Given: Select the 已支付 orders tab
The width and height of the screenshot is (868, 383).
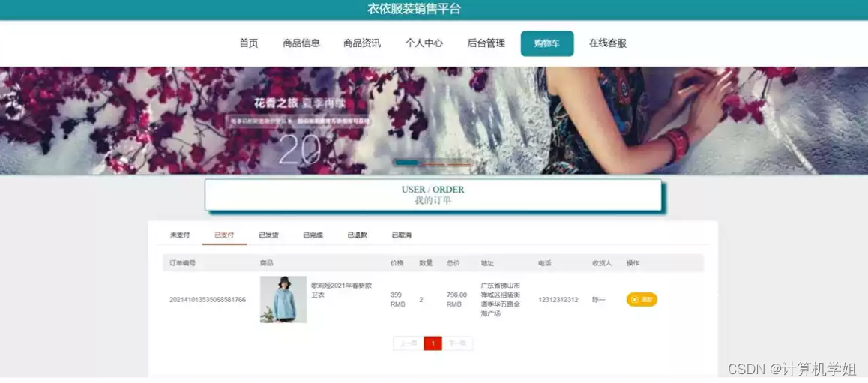Looking at the screenshot, I should click(224, 235).
